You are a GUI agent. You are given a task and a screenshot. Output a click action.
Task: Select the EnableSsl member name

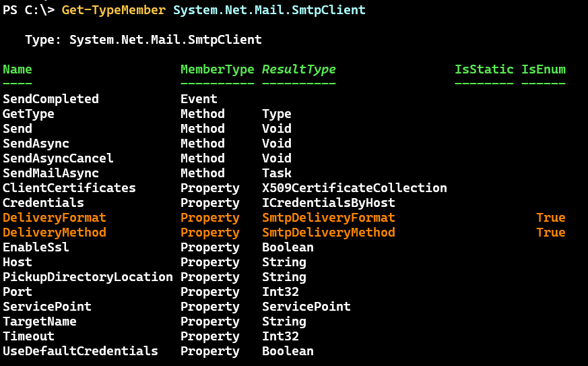[36, 247]
